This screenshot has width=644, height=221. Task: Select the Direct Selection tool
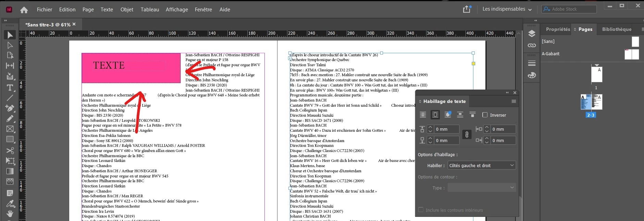point(10,45)
